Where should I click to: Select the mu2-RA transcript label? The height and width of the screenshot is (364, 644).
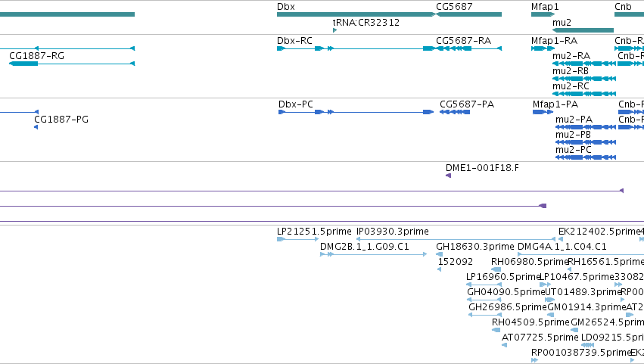[571, 56]
